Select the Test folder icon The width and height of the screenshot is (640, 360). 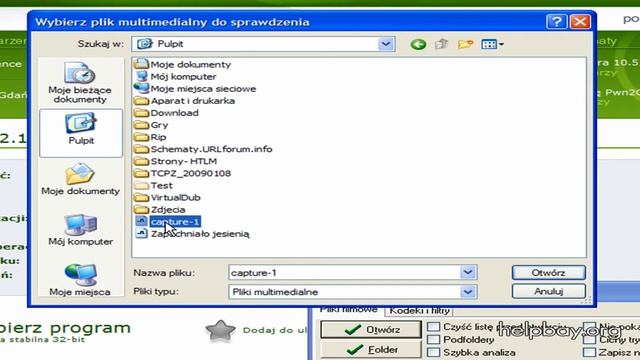pyautogui.click(x=141, y=185)
